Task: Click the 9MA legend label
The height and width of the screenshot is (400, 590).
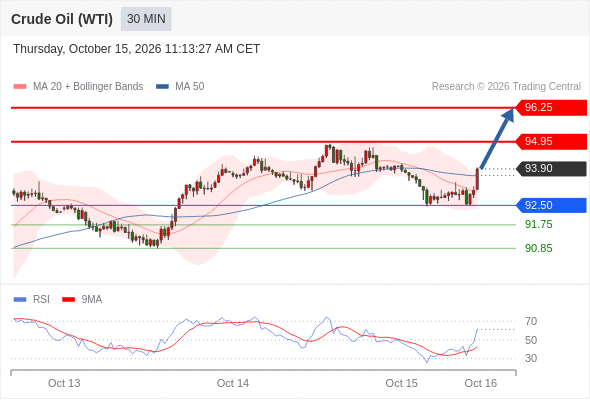Action: pos(92,300)
